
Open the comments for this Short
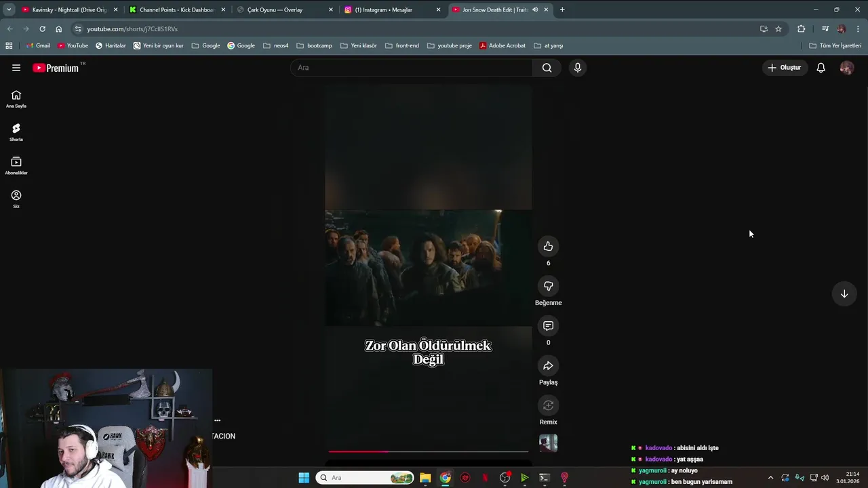[x=548, y=326]
